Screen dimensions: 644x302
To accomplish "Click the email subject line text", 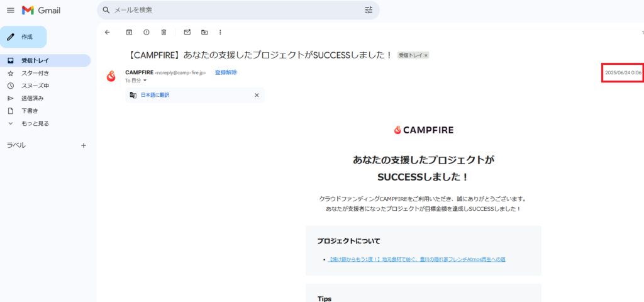I will coord(259,55).
